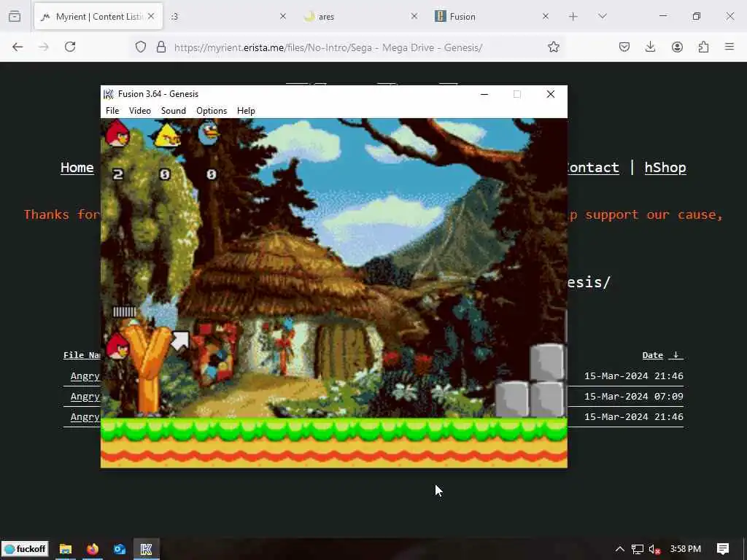Viewport: 747px width, 560px height.
Task: Bookmark this page with the star
Action: 553,47
